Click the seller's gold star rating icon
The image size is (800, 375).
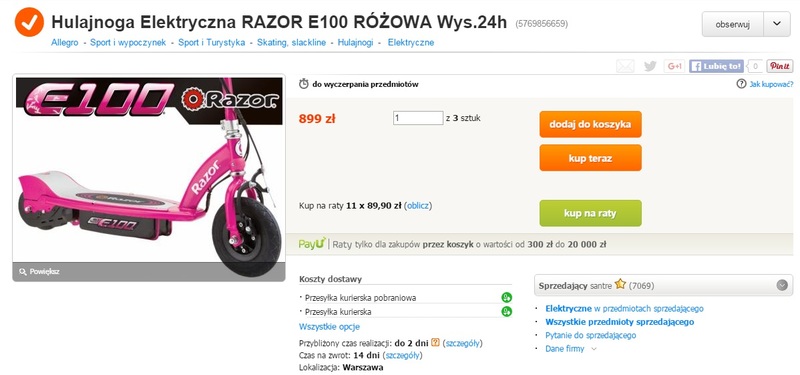620,284
